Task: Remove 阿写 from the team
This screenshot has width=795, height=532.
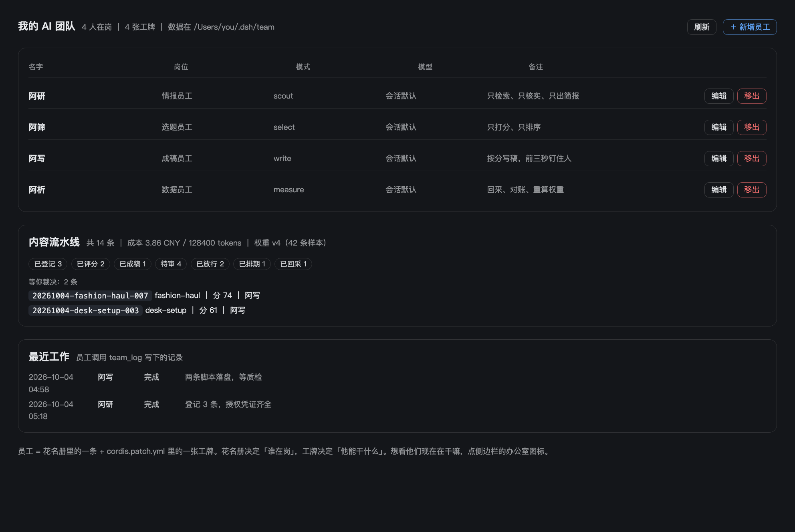Action: [x=752, y=159]
